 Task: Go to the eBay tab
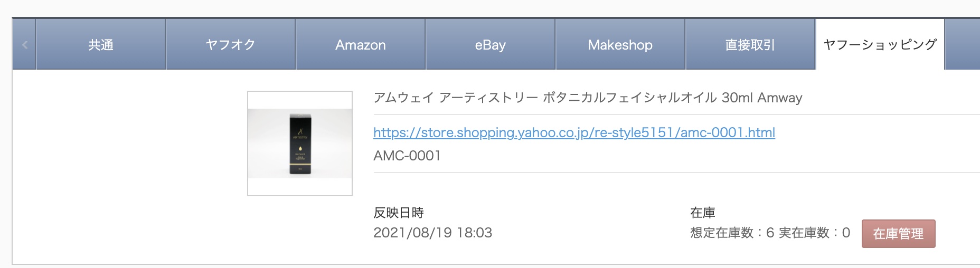pos(490,45)
